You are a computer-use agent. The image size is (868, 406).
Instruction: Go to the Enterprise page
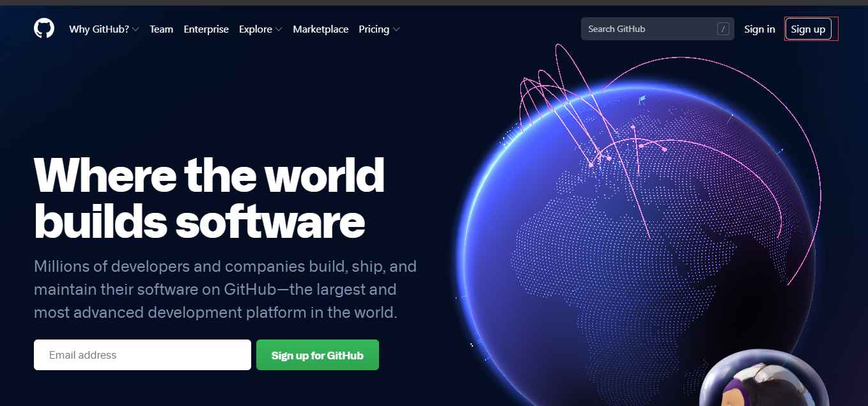coord(206,29)
